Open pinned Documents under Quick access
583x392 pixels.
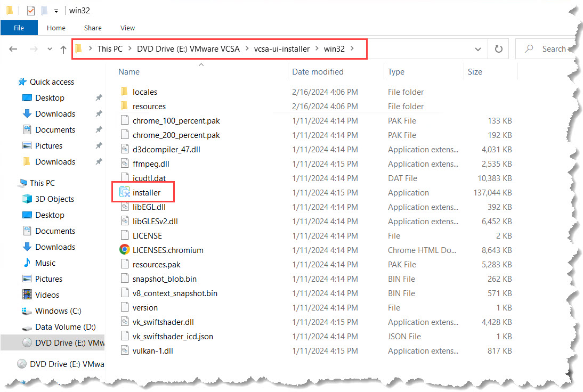55,129
